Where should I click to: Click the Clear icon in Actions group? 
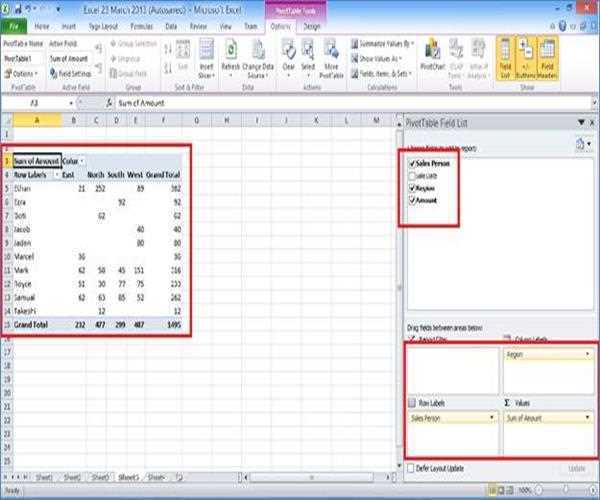pyautogui.click(x=288, y=54)
